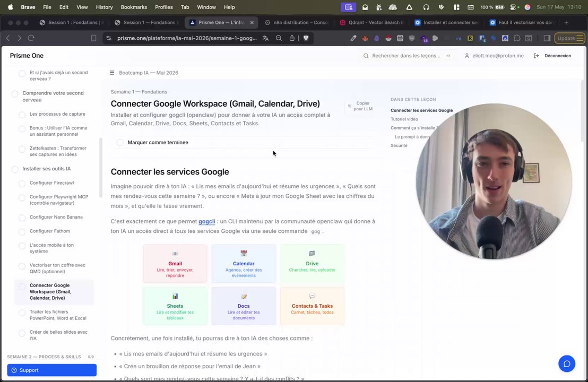Open the Extensions puzzle piece icon
Viewport: 588px width, 382px height.
coord(517,38)
